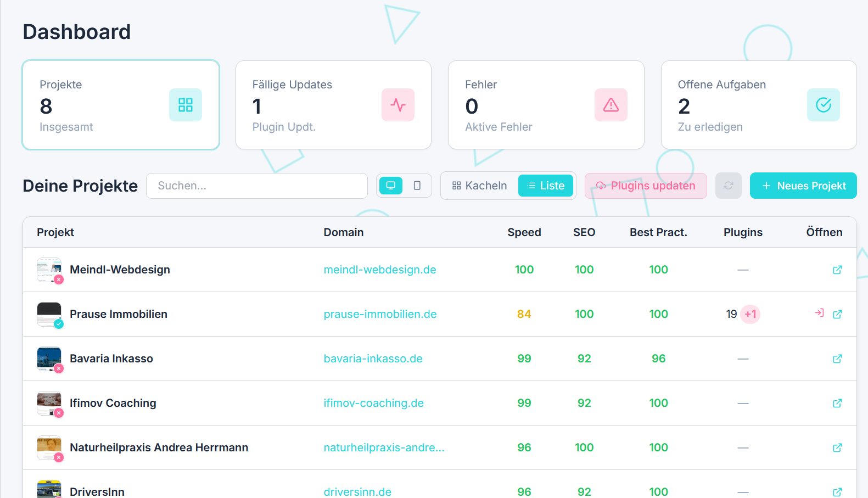Open Bavaria Inkasso external link icon
The width and height of the screenshot is (868, 498).
pos(837,359)
